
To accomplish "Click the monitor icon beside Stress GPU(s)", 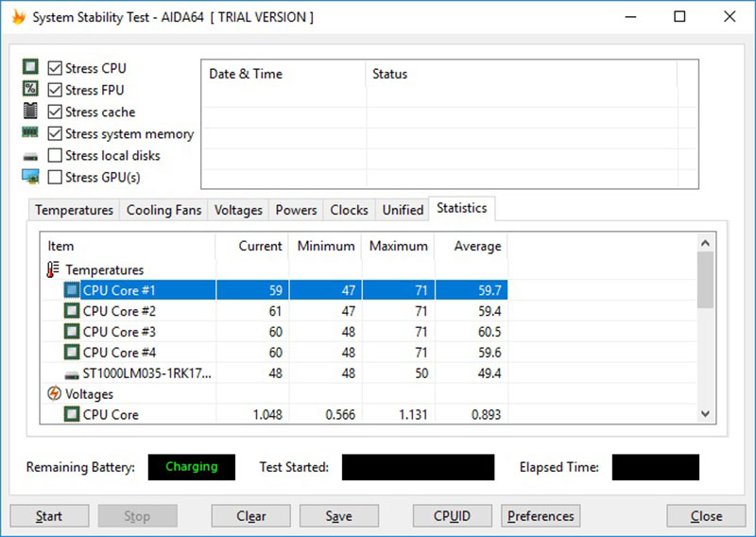I will coord(30,177).
